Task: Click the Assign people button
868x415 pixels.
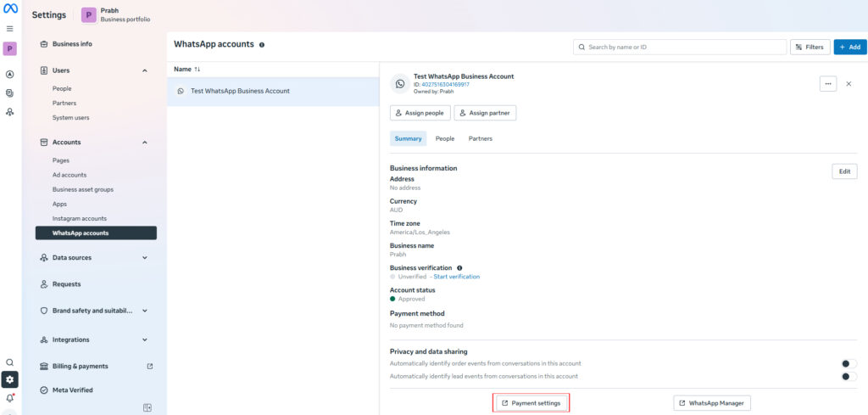Action: (x=420, y=113)
